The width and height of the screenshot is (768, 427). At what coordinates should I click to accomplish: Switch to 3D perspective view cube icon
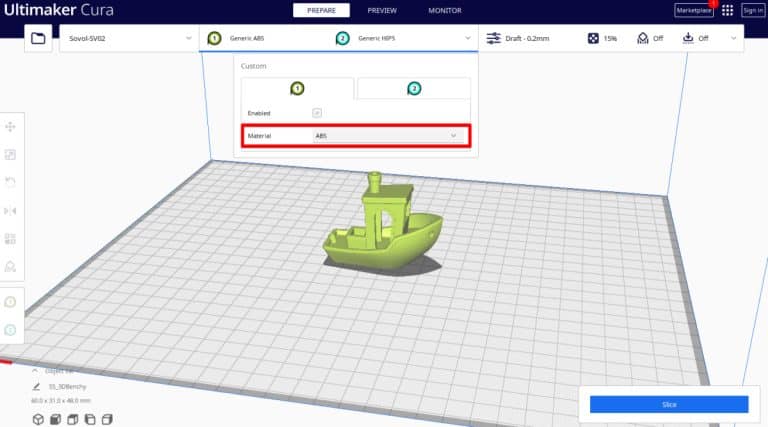pyautogui.click(x=38, y=419)
